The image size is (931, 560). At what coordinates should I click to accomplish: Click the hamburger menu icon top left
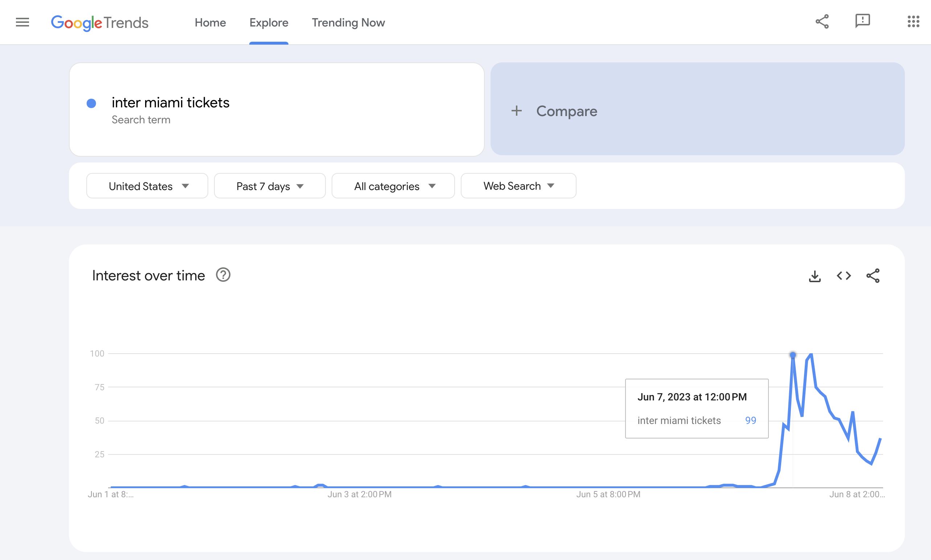(x=22, y=22)
